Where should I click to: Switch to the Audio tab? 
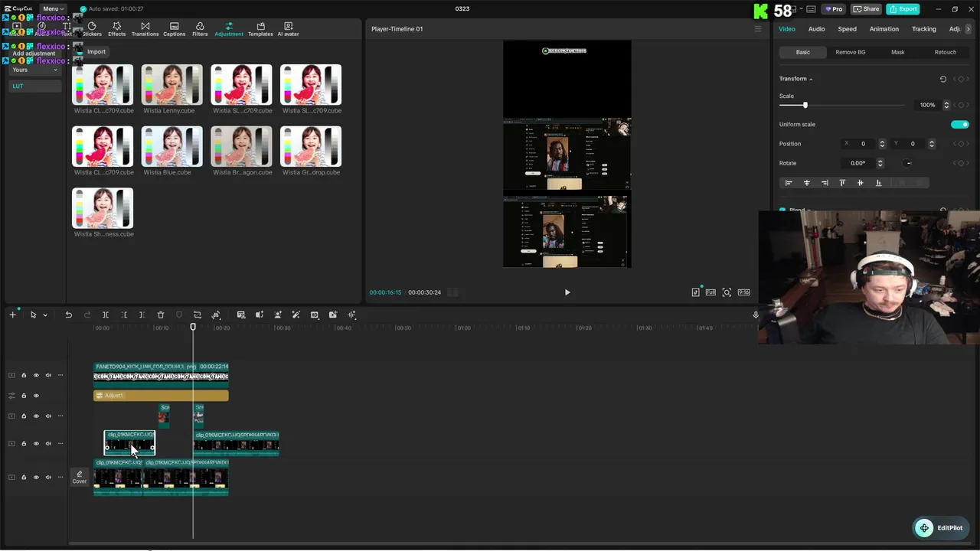816,29
